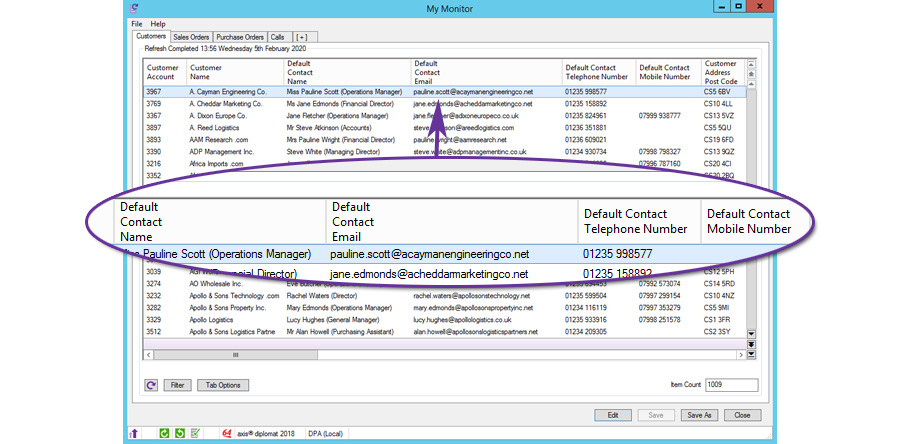900x444 pixels.
Task: Click mary.edmonds@apollosonspropertyinc.net email cell
Action: [474, 308]
